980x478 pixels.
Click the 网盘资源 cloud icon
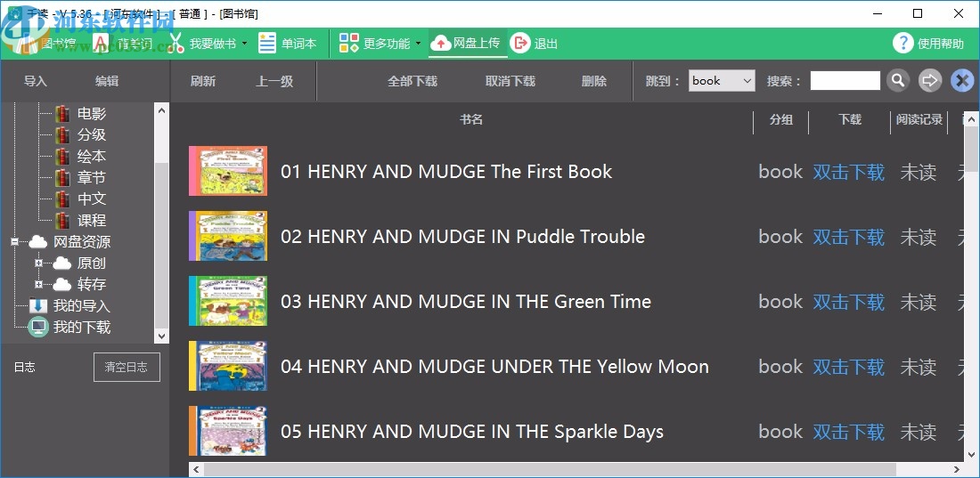coord(38,242)
